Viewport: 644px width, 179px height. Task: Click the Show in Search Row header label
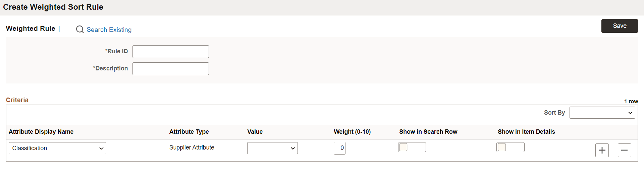click(428, 132)
